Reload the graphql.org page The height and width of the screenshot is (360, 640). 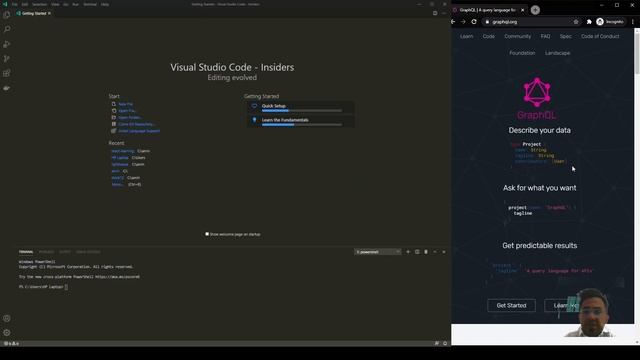pyautogui.click(x=474, y=22)
